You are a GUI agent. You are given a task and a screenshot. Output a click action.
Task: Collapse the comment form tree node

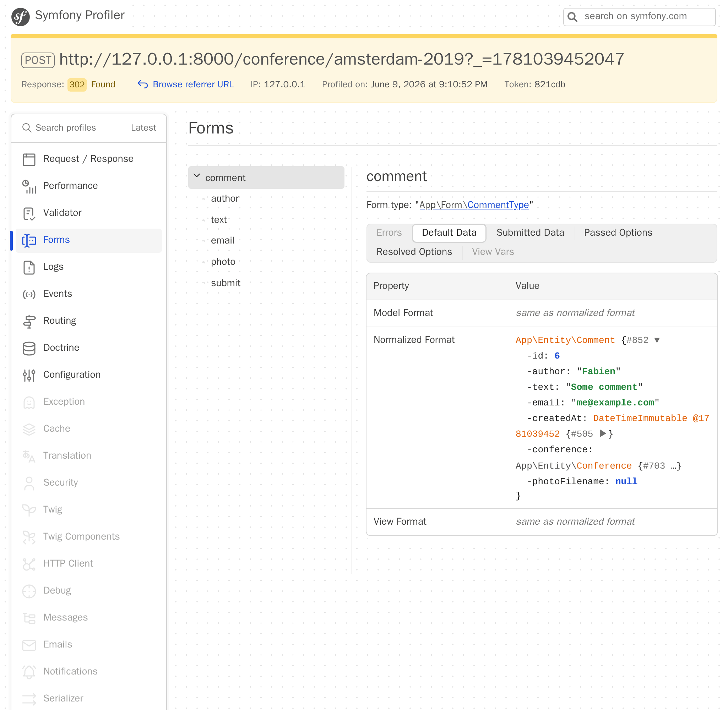pos(196,176)
